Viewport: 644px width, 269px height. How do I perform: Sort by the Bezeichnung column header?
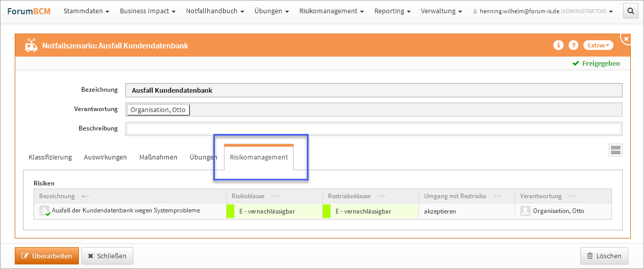130,196
